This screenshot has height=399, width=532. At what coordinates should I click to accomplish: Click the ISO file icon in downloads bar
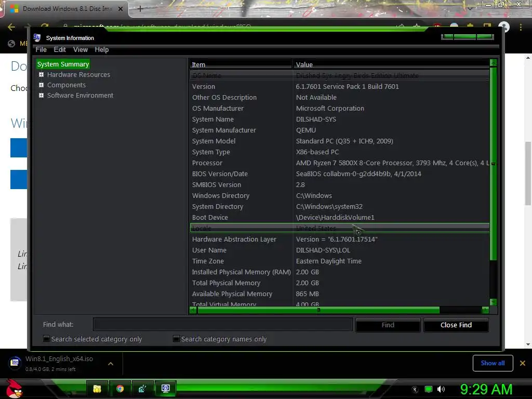tap(15, 363)
